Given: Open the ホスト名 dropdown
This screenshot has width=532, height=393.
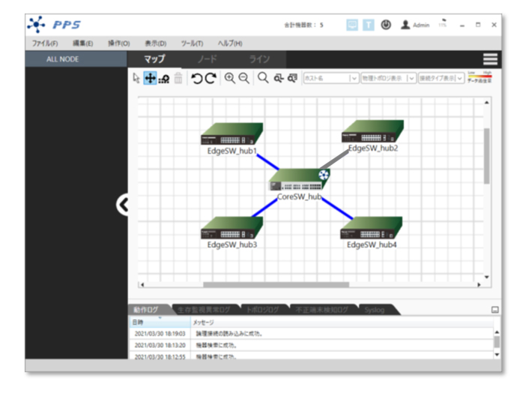Looking at the screenshot, I should [x=330, y=79].
